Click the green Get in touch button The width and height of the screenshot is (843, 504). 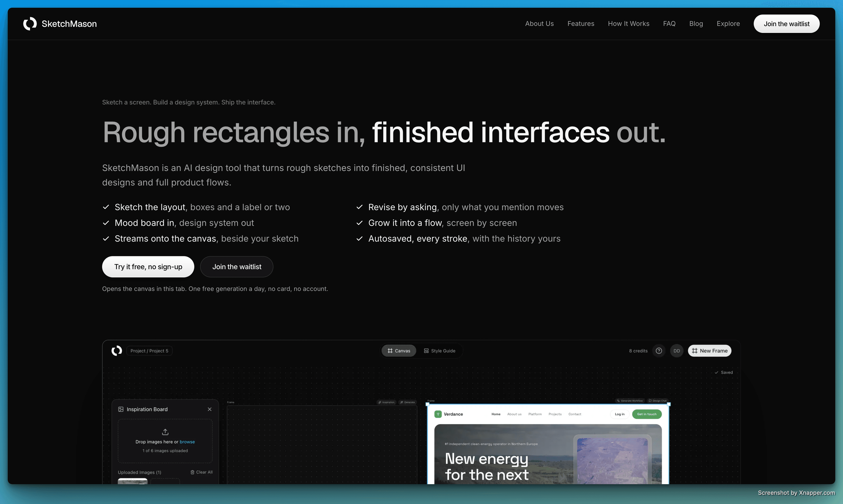click(x=647, y=414)
